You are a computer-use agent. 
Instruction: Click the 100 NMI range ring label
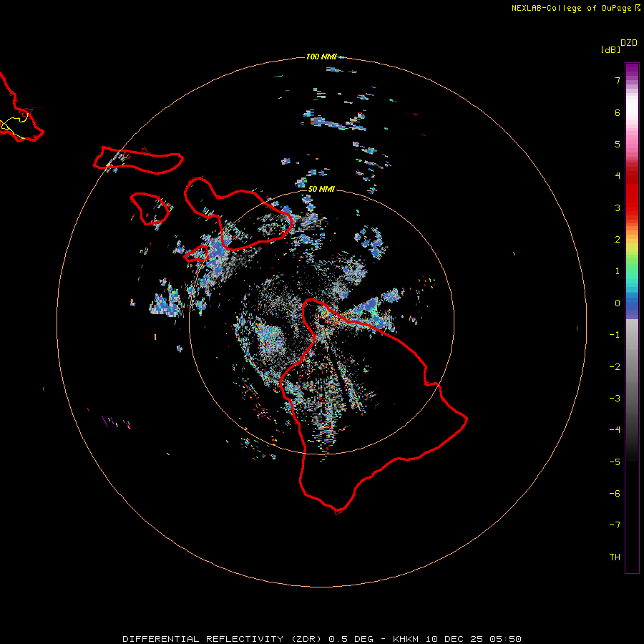pyautogui.click(x=321, y=57)
